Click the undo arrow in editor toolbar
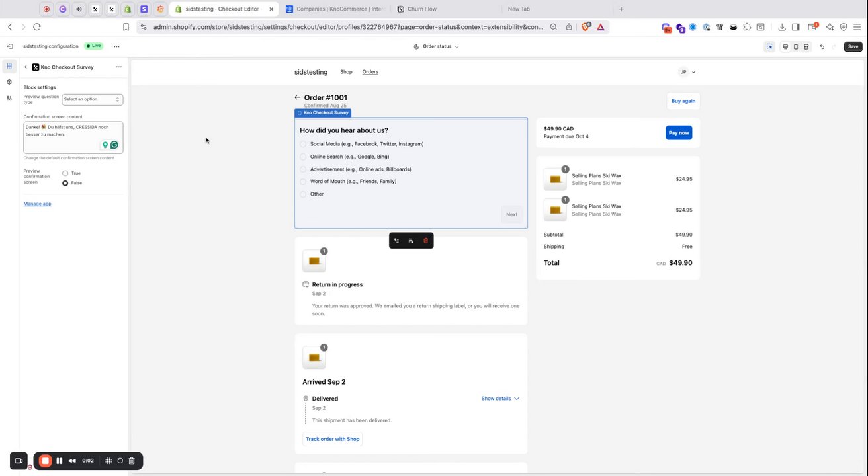Viewport: 868px width, 476px height. tap(822, 46)
